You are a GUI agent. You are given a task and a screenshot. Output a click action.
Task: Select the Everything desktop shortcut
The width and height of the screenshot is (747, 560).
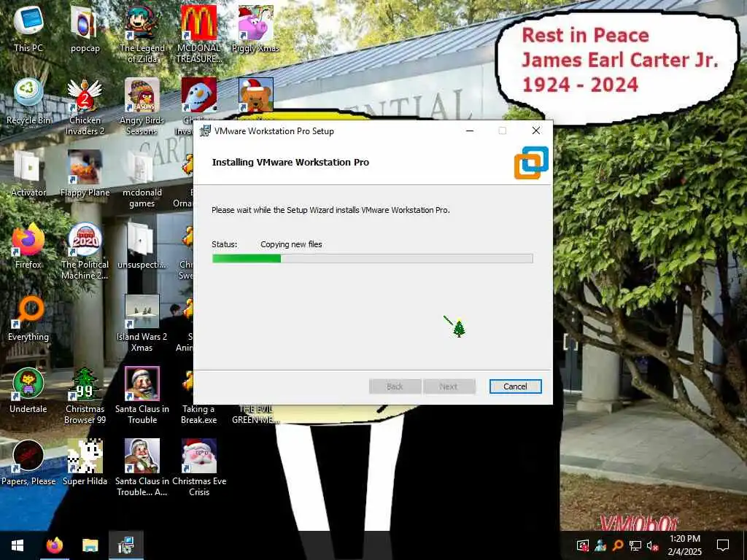click(x=28, y=318)
